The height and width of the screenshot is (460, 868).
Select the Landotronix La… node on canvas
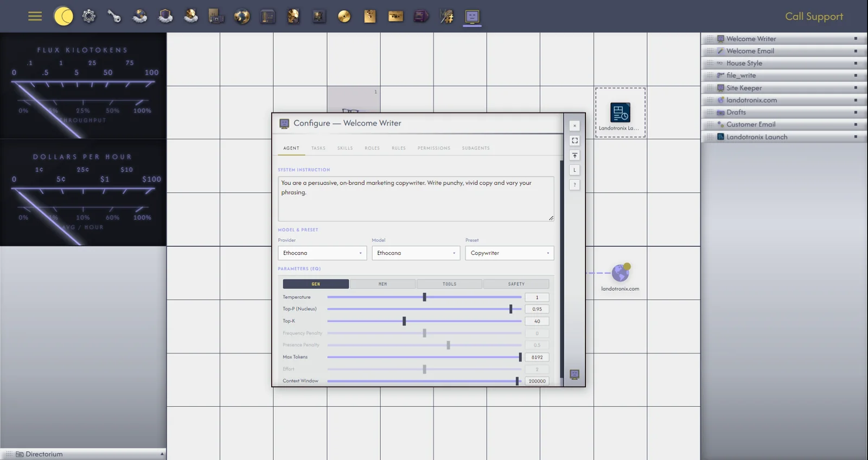620,113
